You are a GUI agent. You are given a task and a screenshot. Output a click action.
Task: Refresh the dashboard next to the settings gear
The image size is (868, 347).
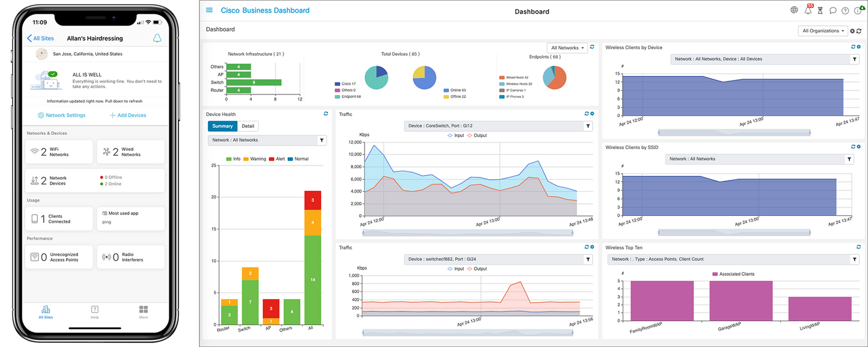click(860, 31)
